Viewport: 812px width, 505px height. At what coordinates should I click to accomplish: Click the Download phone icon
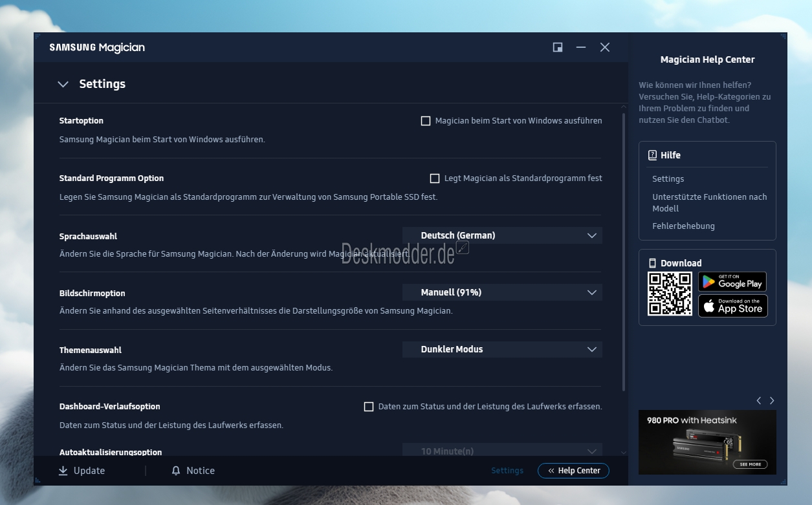[x=652, y=263]
